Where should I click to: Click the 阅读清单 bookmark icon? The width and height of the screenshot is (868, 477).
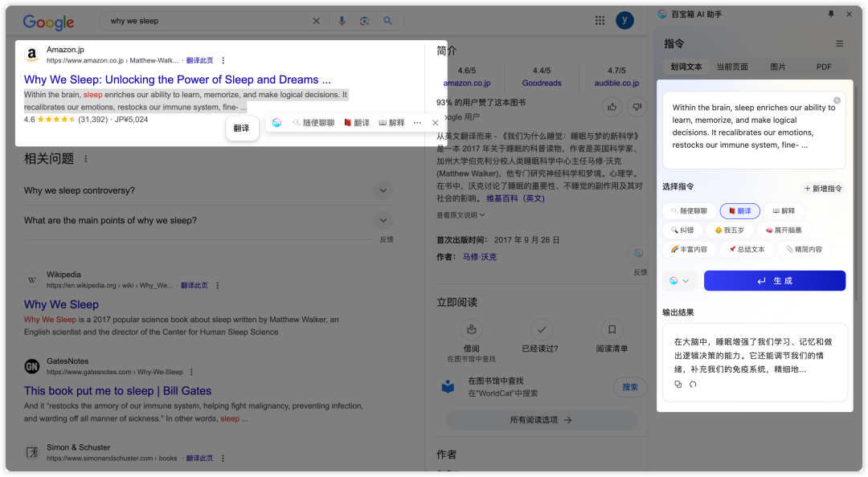coord(612,330)
